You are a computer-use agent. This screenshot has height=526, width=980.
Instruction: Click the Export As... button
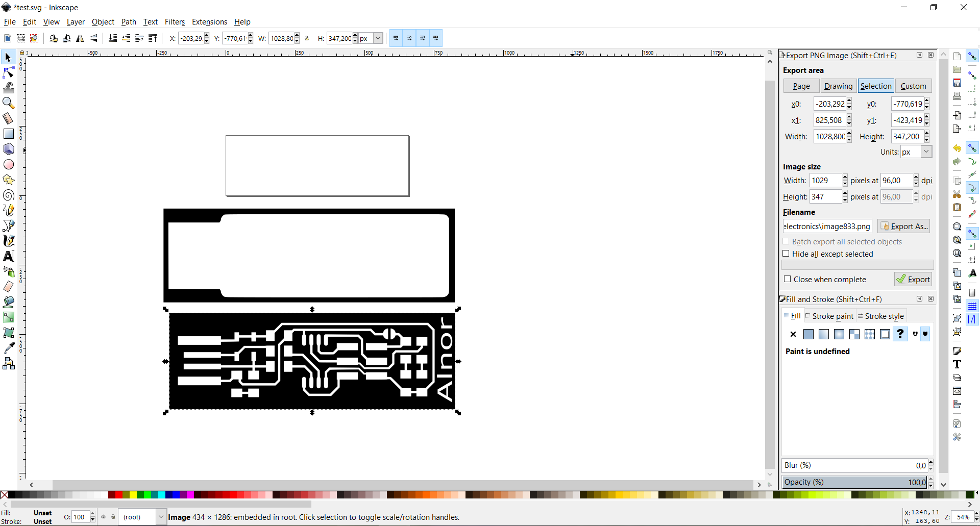click(x=904, y=226)
